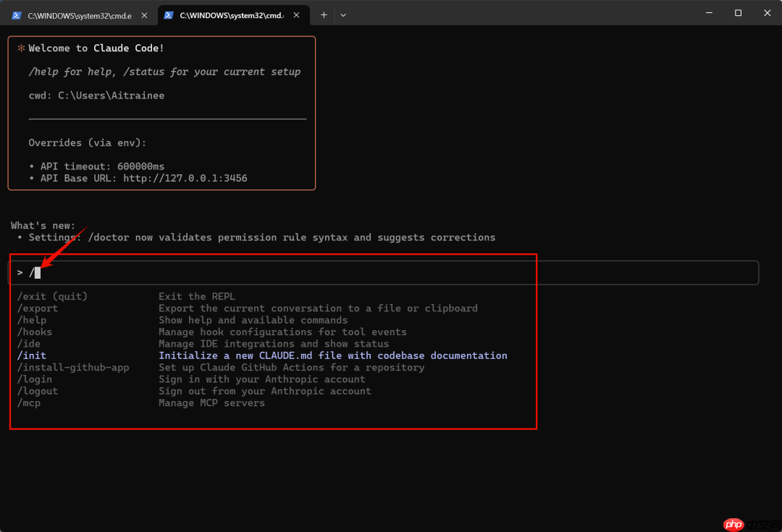Select the /login command entry
Screen dimensions: 782x532
(x=35, y=379)
